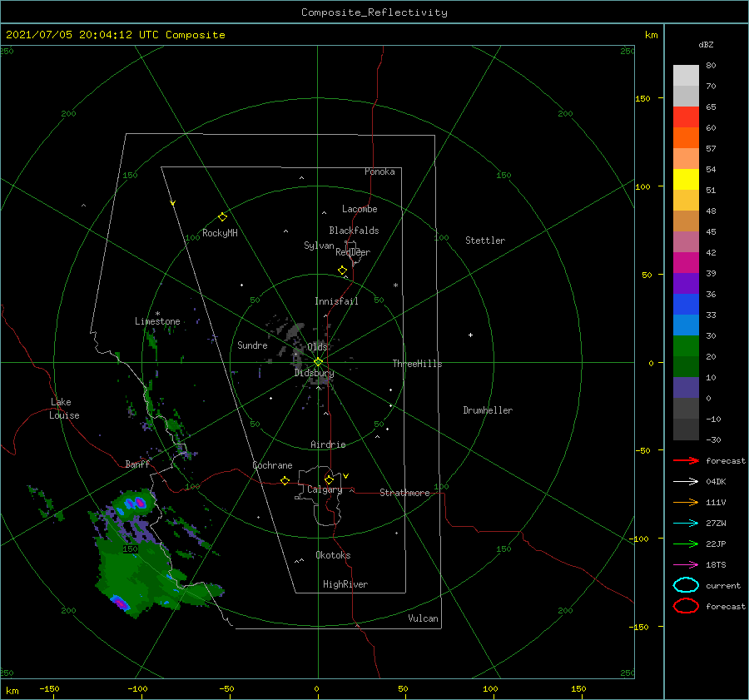Select the cyan 27ZW arrow icon
This screenshot has height=700, width=749.
point(686,524)
